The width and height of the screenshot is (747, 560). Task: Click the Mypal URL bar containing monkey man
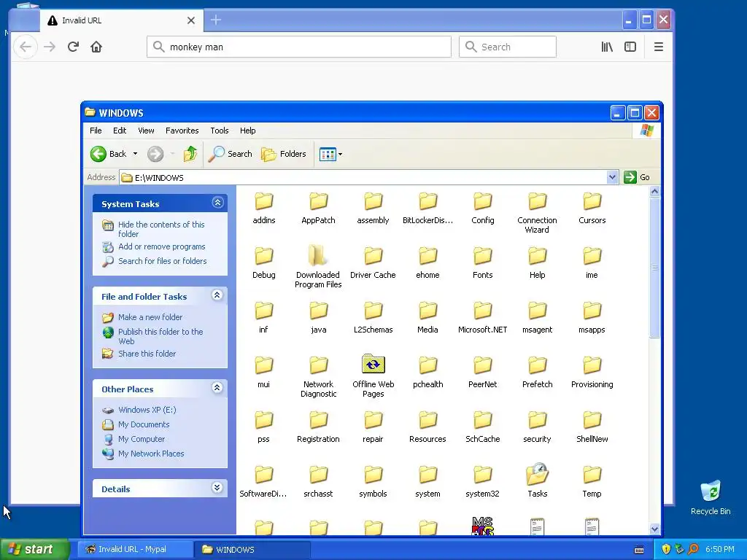[x=299, y=47]
